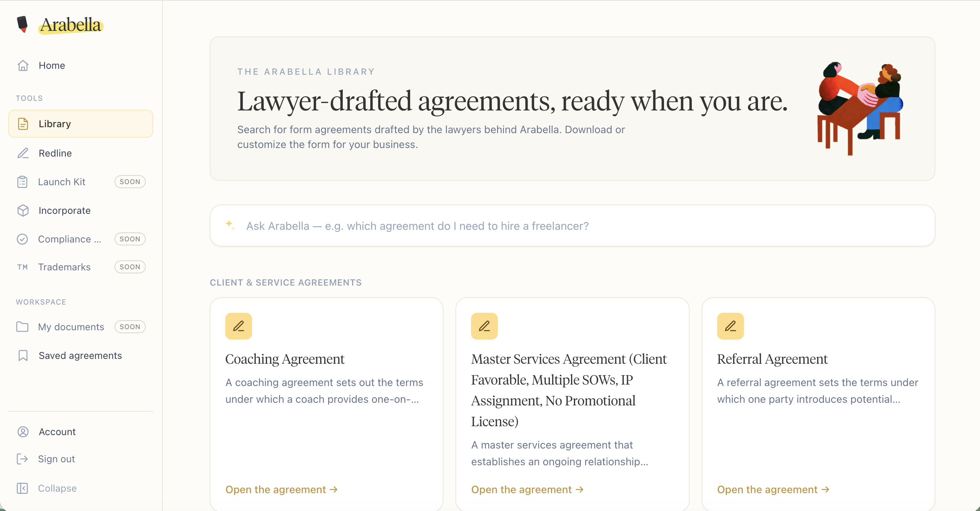Click the Ask Arabella search field
Image resolution: width=980 pixels, height=511 pixels.
pyautogui.click(x=572, y=226)
